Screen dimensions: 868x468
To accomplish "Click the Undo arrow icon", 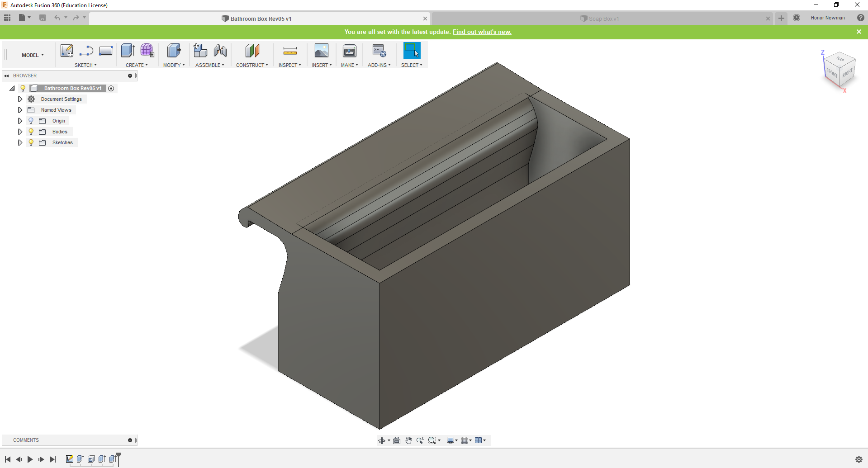I will point(57,18).
